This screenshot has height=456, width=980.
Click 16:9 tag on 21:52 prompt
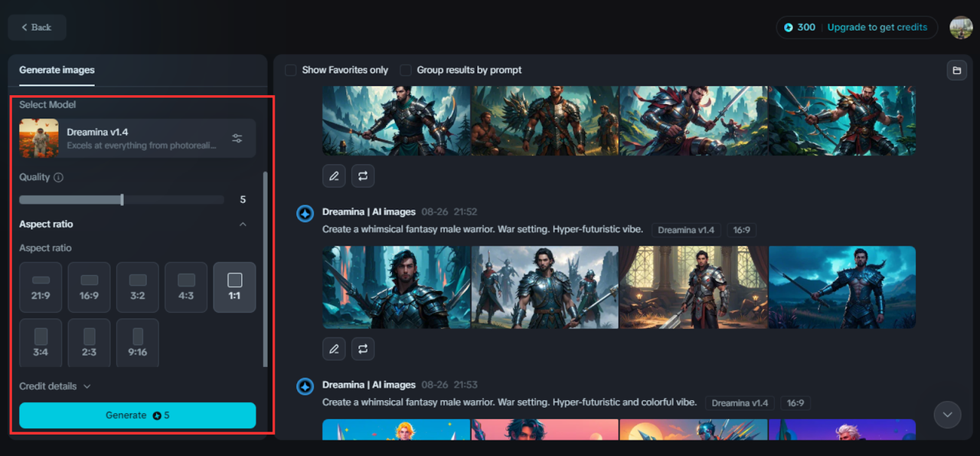[741, 230]
